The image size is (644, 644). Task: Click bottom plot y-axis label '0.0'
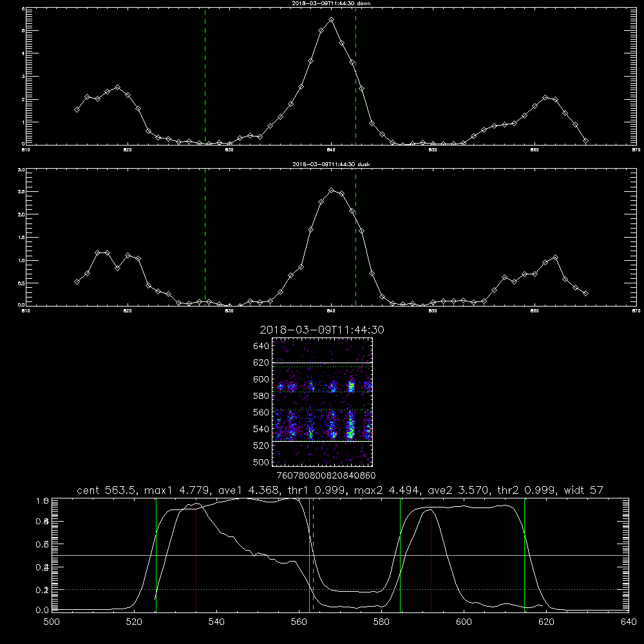tap(42, 611)
